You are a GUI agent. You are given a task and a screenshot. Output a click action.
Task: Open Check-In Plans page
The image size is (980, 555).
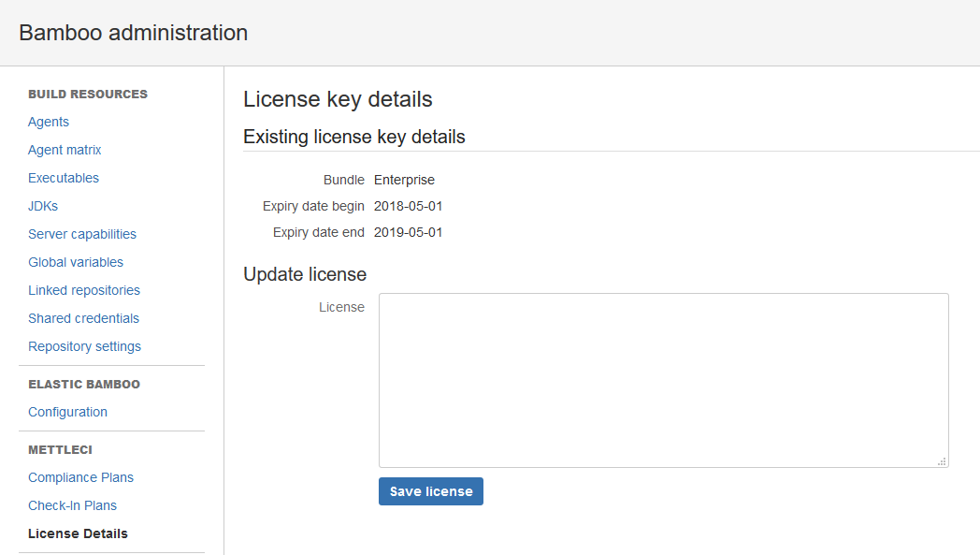(72, 505)
